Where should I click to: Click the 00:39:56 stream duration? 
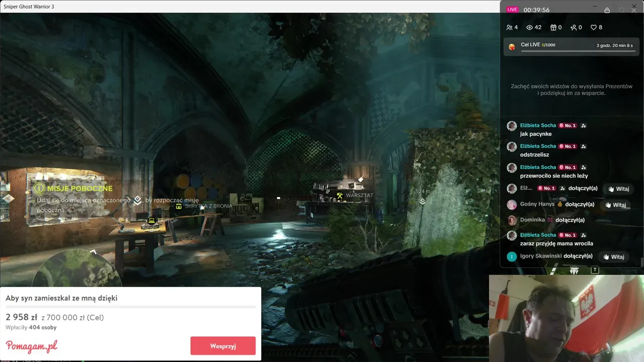click(x=536, y=10)
